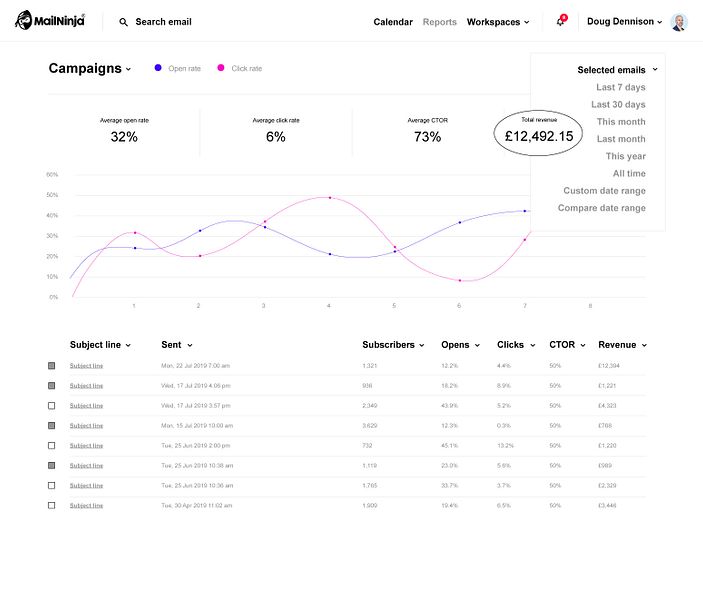
Task: Click the Tue, 30 Apr 2019 11:02 am date
Action: click(196, 505)
